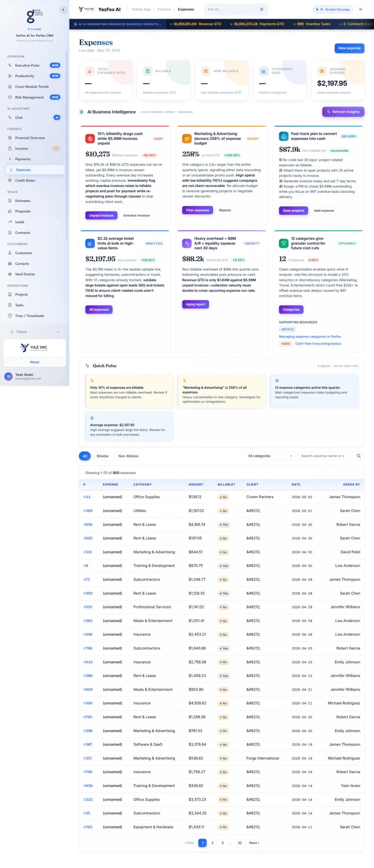The height and width of the screenshot is (868, 374).
Task: Click the Invoices sidebar icon
Action: point(10,149)
